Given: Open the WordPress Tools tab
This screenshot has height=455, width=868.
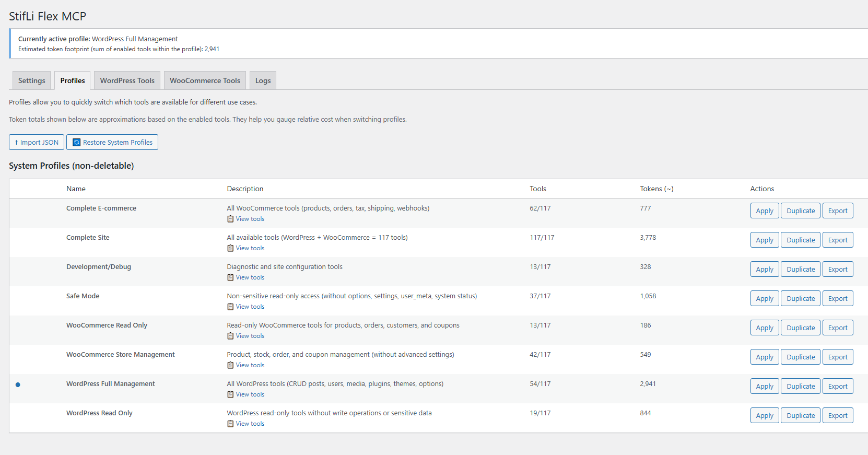Looking at the screenshot, I should point(127,81).
